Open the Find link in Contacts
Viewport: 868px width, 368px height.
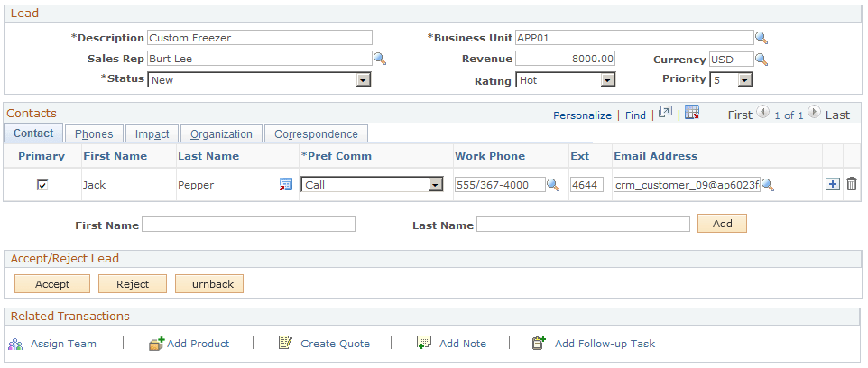[635, 115]
